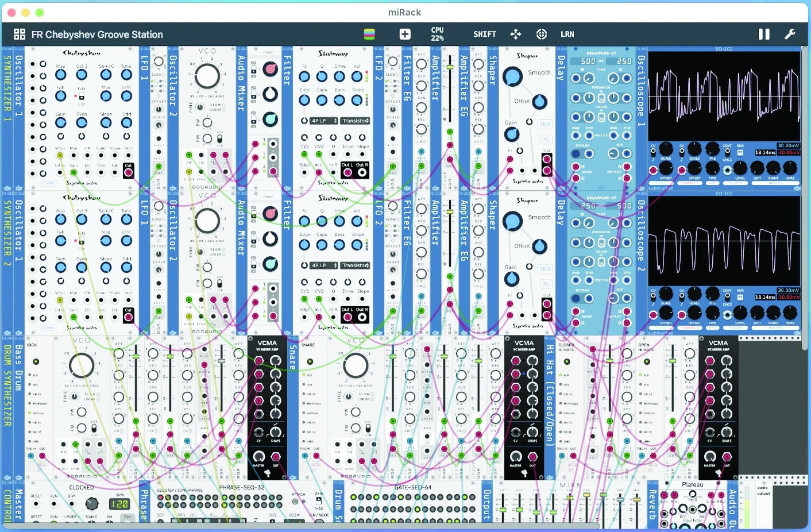Open 4P LP dropdown in Synthesizer 2 Stairway
Screen dimensions: 811x532
tap(323, 265)
